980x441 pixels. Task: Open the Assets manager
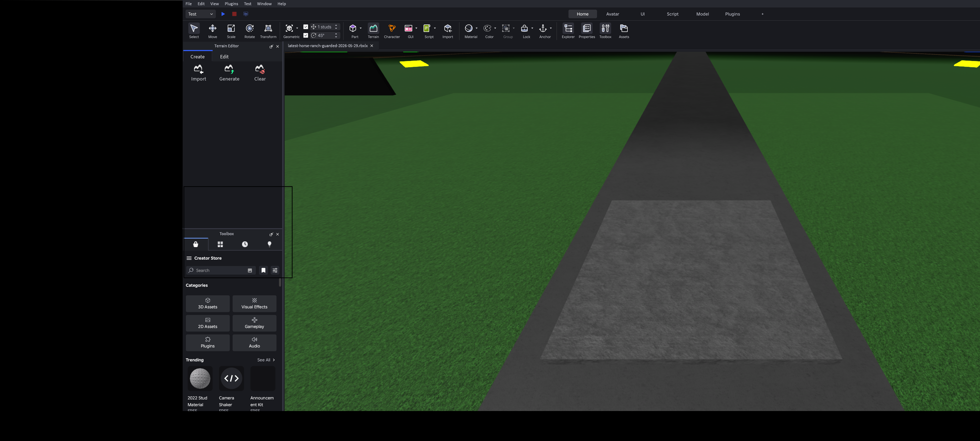coord(624,31)
